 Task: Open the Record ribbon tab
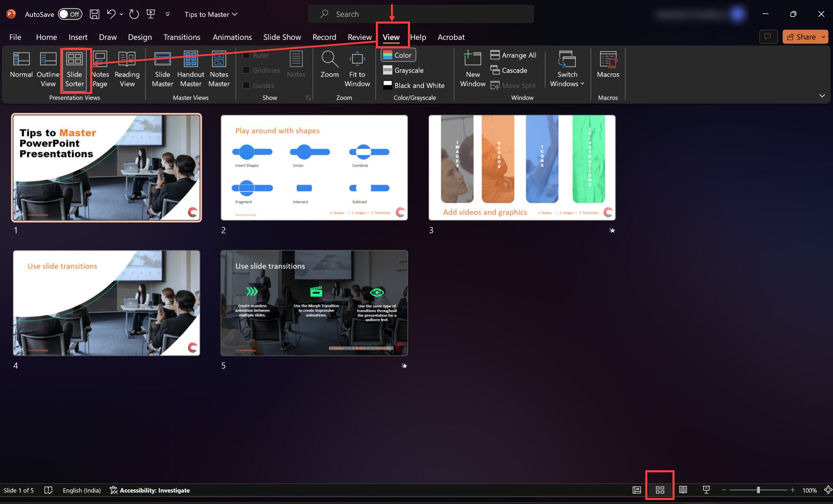tap(324, 37)
